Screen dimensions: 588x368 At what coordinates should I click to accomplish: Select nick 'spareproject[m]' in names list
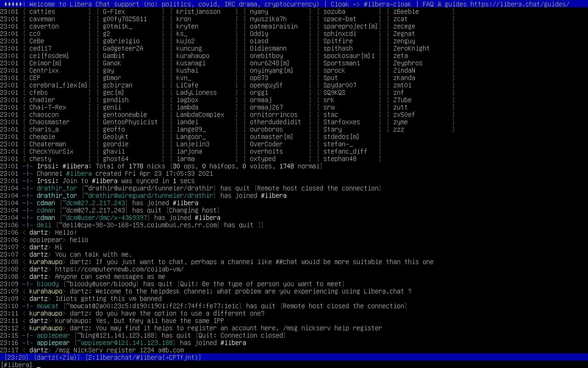click(351, 26)
